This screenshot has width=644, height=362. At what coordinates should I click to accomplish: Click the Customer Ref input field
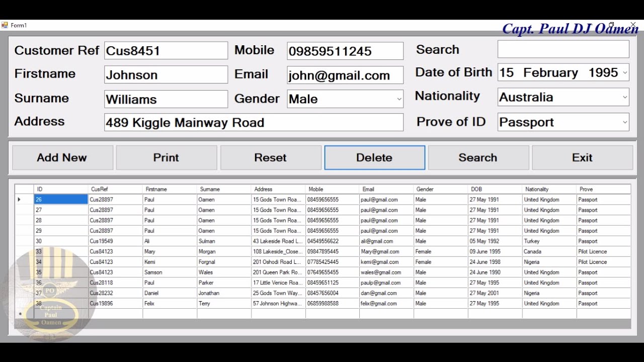[x=166, y=51]
